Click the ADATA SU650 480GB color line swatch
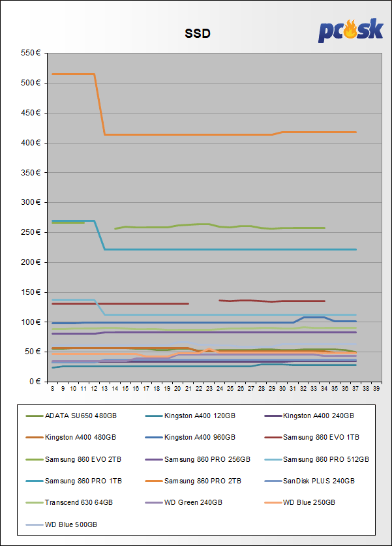The height and width of the screenshot is (546, 392). pos(35,416)
